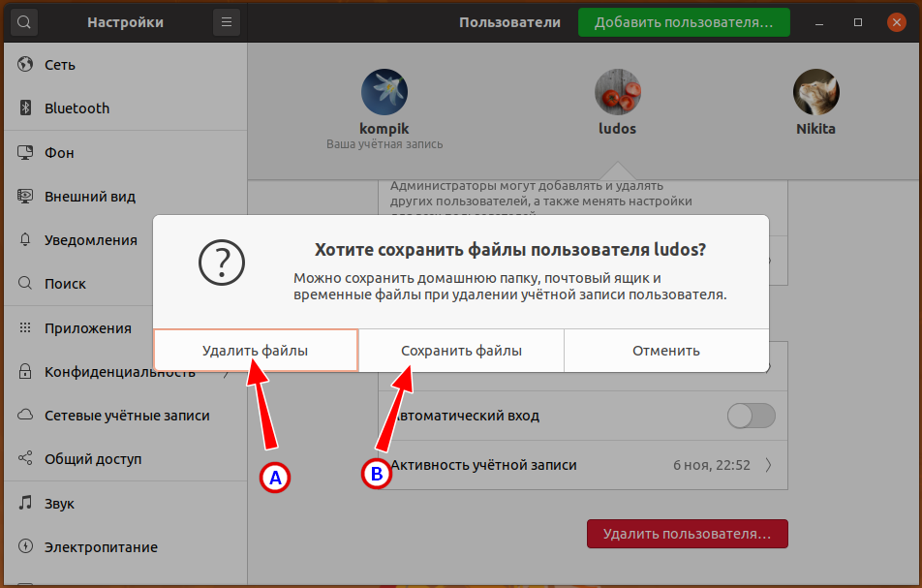Expand account activity row chevron

coord(768,465)
